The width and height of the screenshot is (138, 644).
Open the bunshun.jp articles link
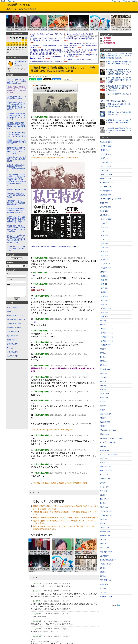(x=52, y=430)
